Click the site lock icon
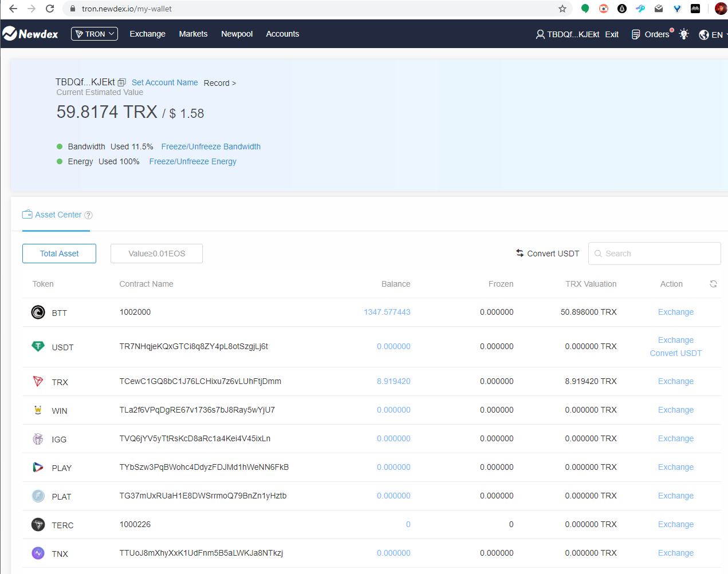 pos(72,9)
